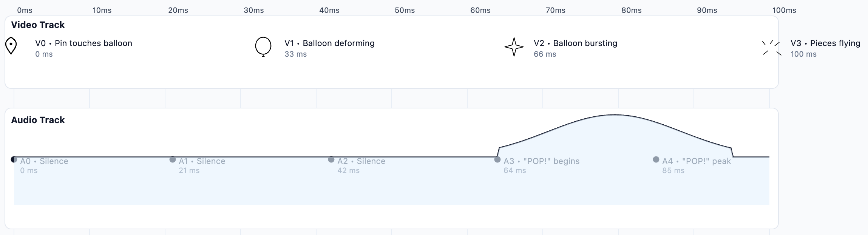This screenshot has width=868, height=235.
Task: Click the A0 Silence marker dot
Action: 14,159
